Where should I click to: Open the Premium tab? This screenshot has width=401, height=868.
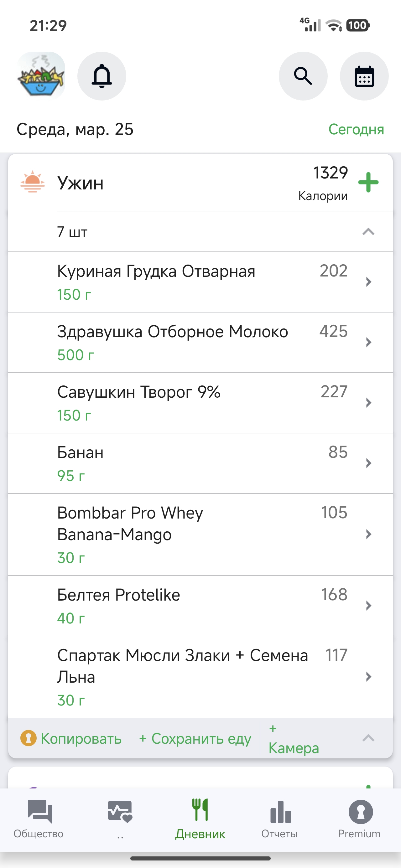(360, 819)
